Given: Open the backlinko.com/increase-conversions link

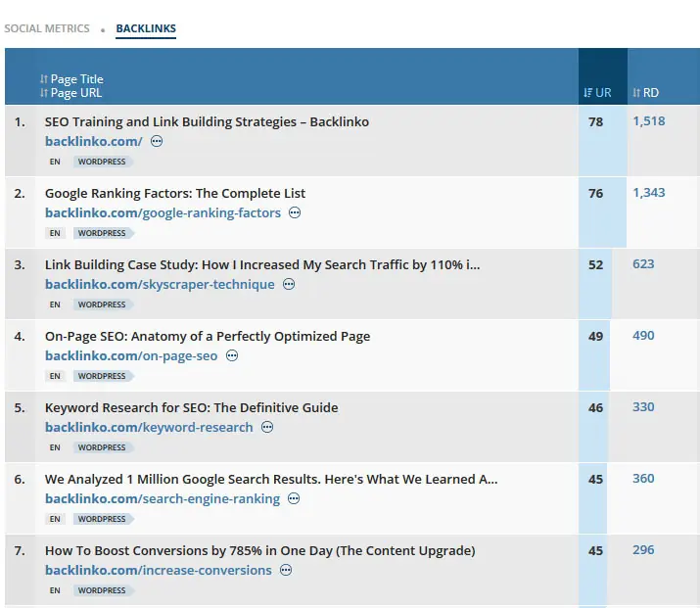Looking at the screenshot, I should point(159,570).
